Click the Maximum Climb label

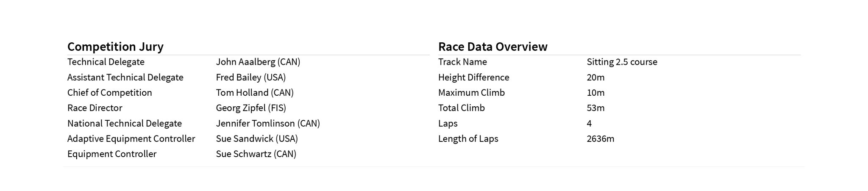tap(471, 93)
